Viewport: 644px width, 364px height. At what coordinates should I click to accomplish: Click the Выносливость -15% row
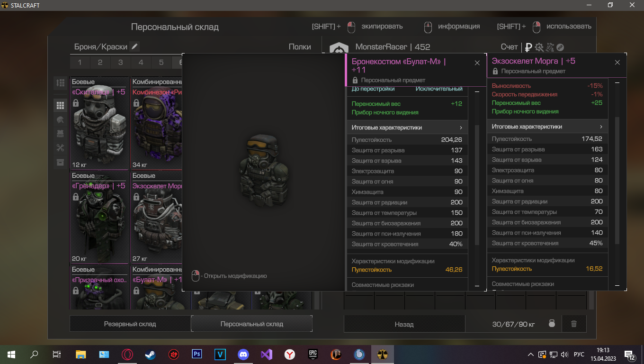(547, 86)
